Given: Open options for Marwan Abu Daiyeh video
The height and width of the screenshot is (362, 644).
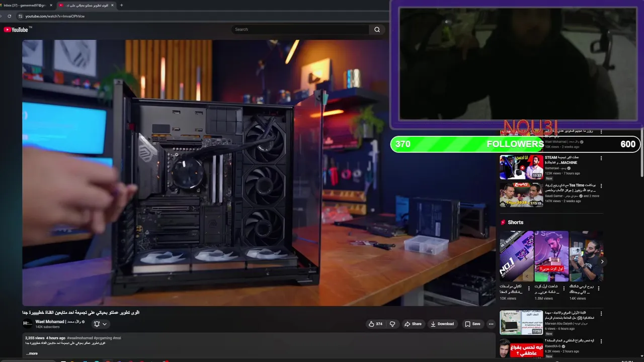Looking at the screenshot, I should tap(601, 314).
